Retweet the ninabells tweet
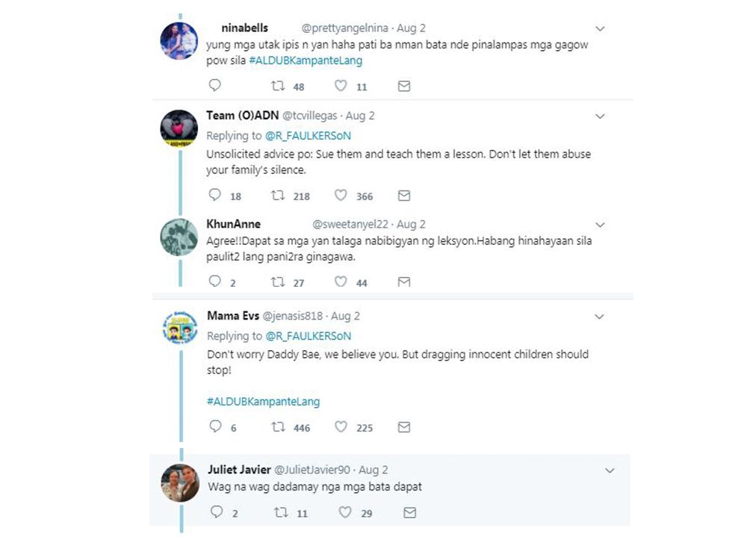The width and height of the screenshot is (747, 560). pos(278,87)
